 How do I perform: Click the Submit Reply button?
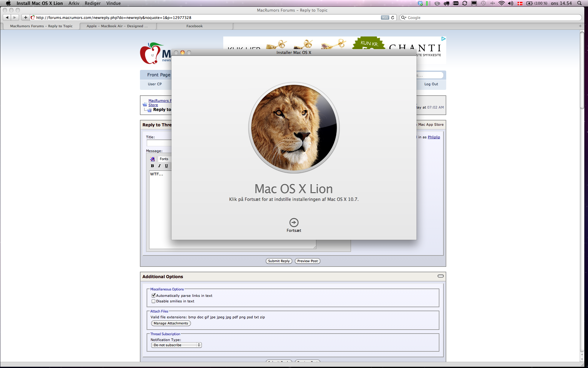279,261
